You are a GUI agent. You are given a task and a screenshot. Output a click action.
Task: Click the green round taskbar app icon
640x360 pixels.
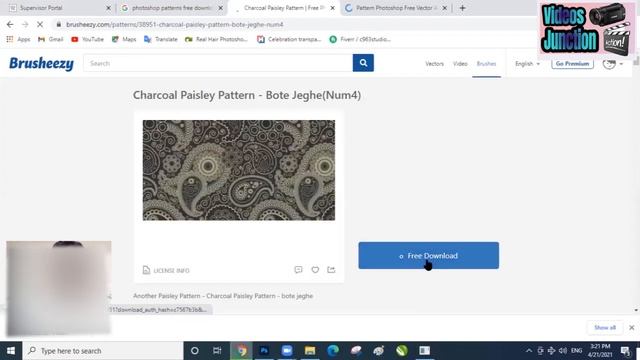click(402, 351)
